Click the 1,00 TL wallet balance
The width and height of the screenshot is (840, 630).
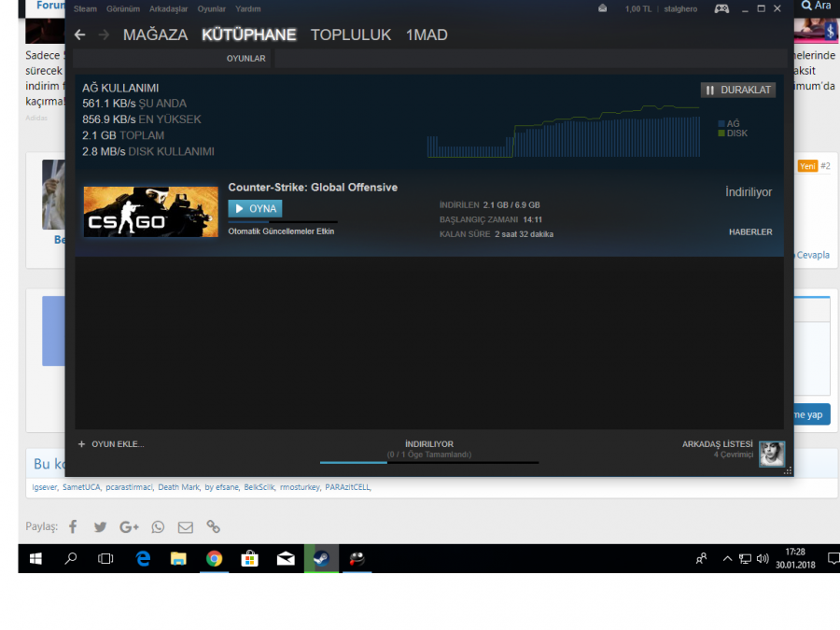[x=638, y=9]
